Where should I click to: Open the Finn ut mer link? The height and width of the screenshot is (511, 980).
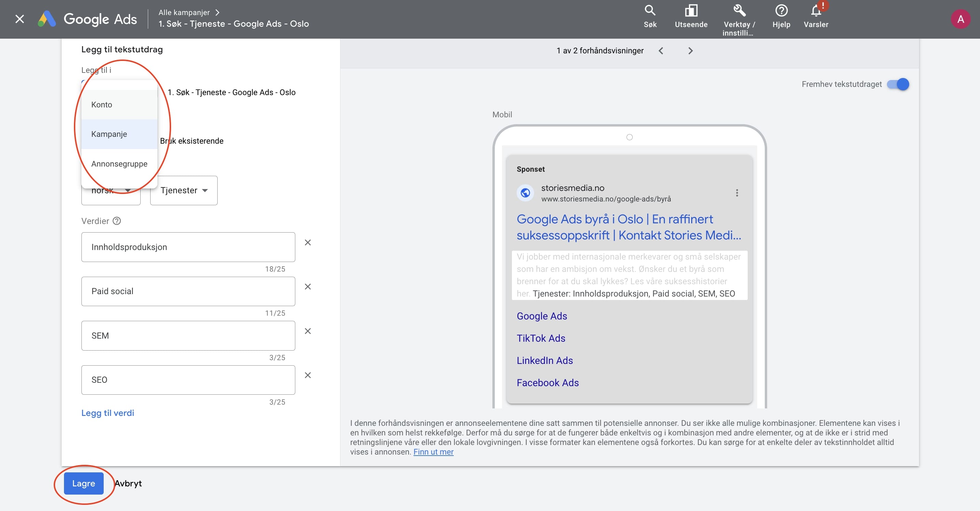[x=433, y=452]
